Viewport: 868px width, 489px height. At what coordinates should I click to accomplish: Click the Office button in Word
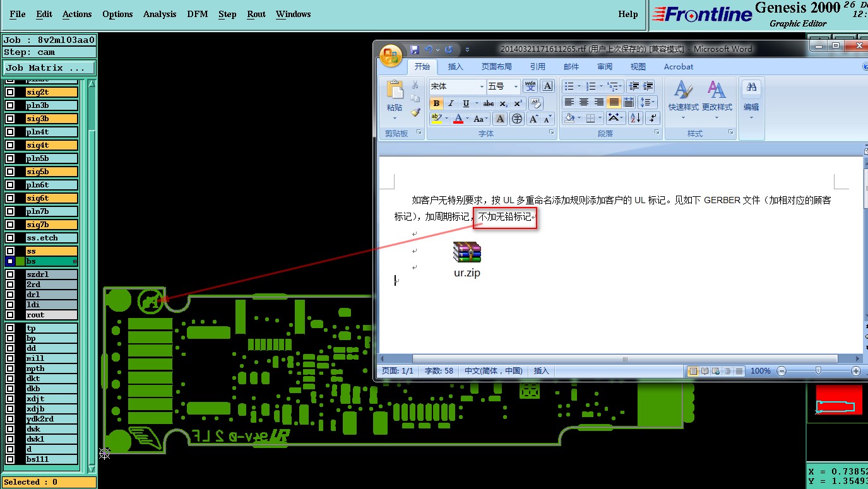pyautogui.click(x=391, y=55)
